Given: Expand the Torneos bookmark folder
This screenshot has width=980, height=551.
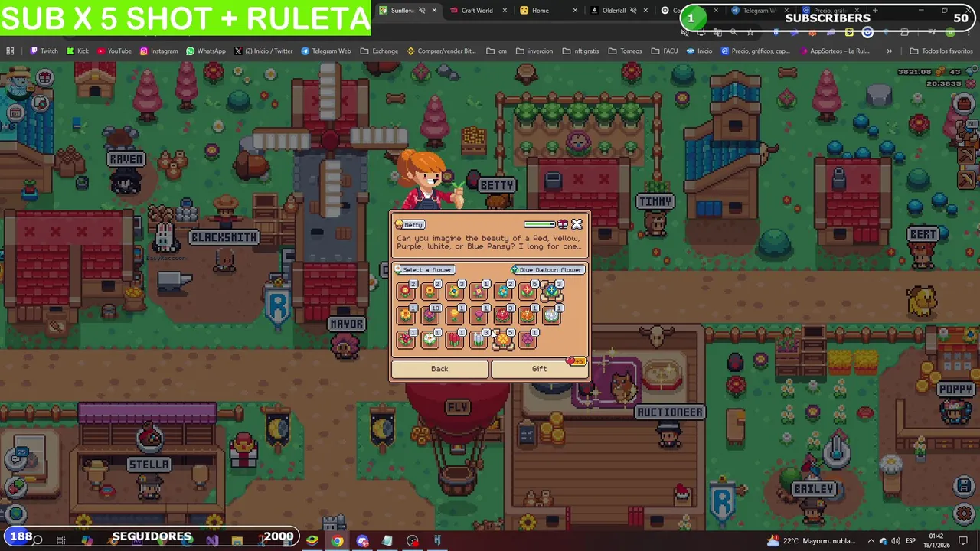Looking at the screenshot, I should tap(625, 51).
